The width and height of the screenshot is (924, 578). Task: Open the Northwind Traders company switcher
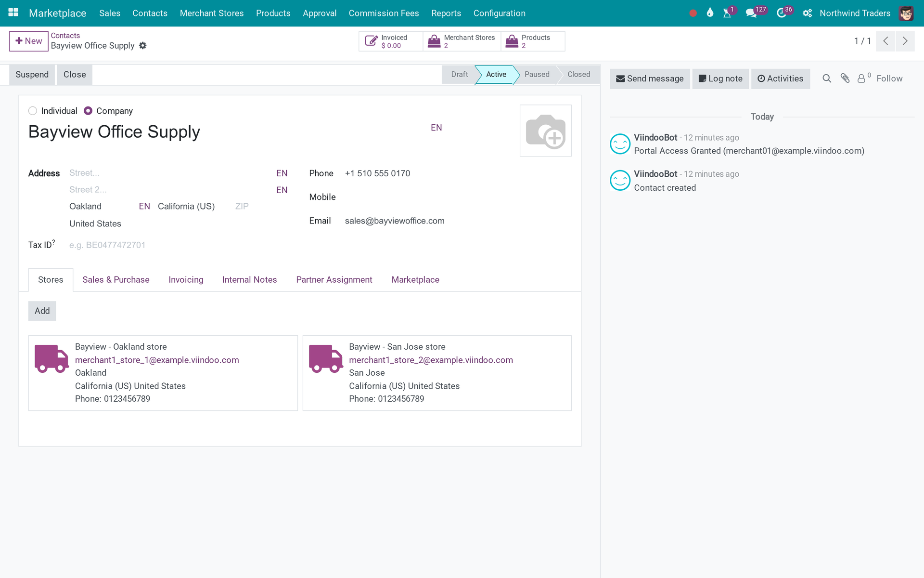coord(855,13)
